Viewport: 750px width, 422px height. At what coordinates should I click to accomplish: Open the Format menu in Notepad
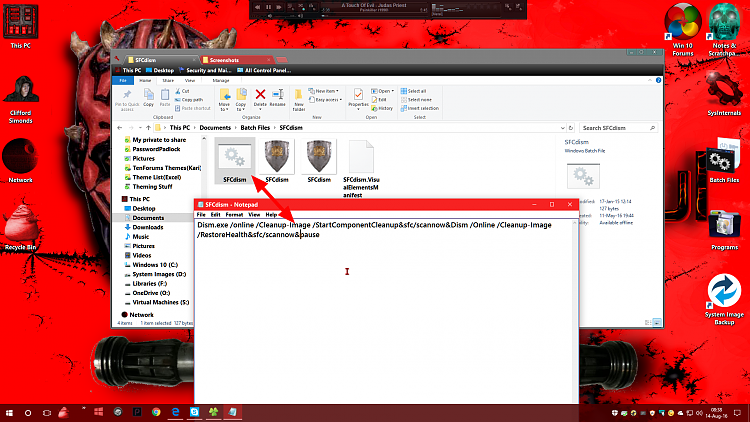[x=234, y=215]
